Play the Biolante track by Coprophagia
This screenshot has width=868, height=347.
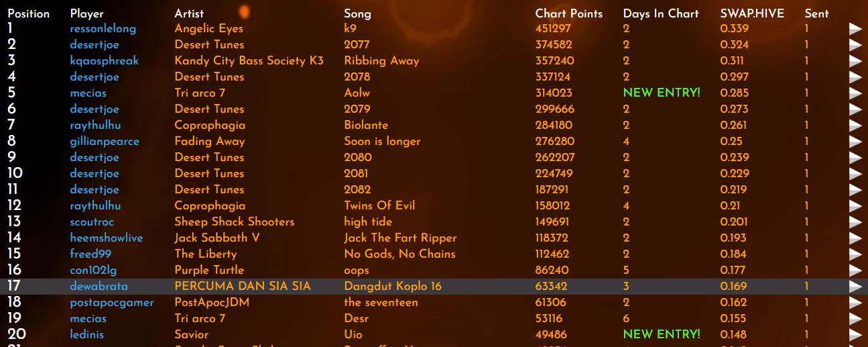tap(855, 126)
